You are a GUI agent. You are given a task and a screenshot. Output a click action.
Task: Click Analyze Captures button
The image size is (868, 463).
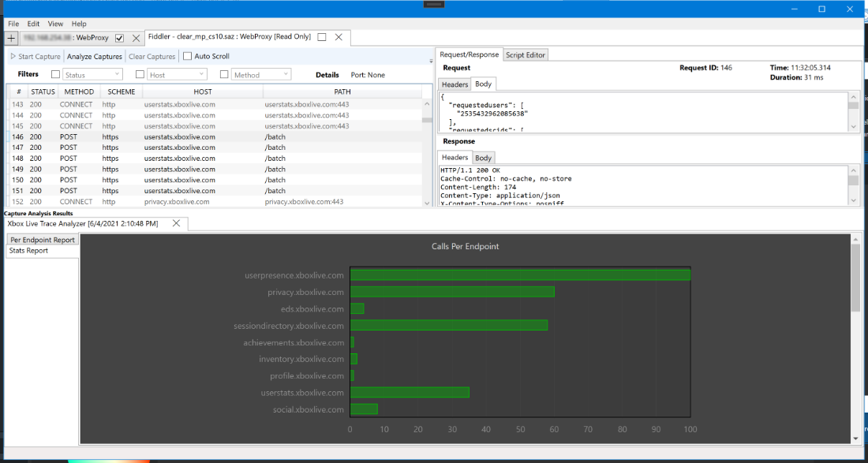(x=95, y=57)
